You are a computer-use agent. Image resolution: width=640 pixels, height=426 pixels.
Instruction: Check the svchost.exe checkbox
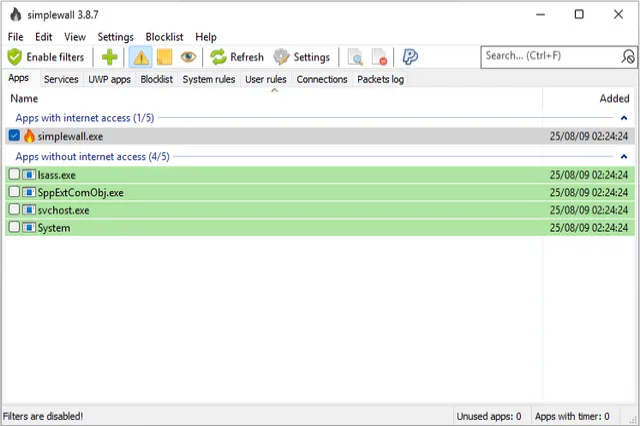14,209
